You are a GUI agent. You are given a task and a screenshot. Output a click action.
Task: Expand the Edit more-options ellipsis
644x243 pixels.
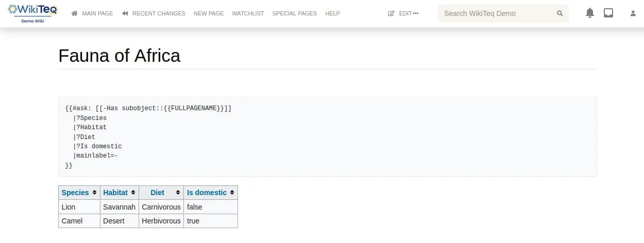click(416, 13)
